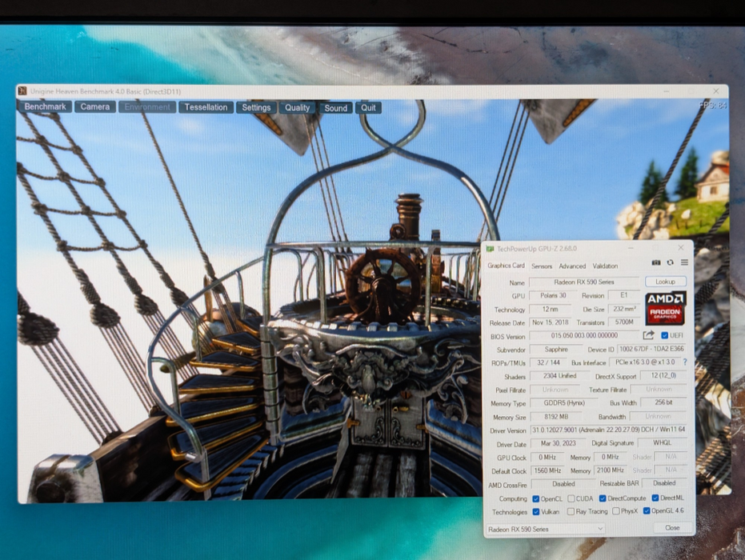Open the Quality menu in Heaven Benchmark

(297, 107)
